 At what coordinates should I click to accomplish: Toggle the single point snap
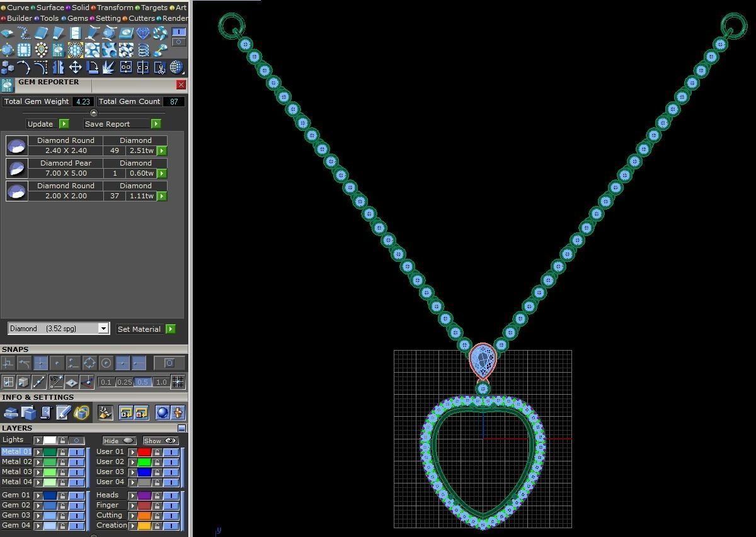click(x=57, y=363)
